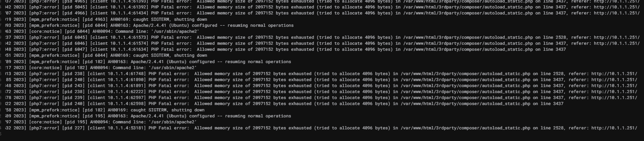Click PHP Fatal error on client 62222 line
This screenshot has width=644, height=141.
[x=169, y=92]
